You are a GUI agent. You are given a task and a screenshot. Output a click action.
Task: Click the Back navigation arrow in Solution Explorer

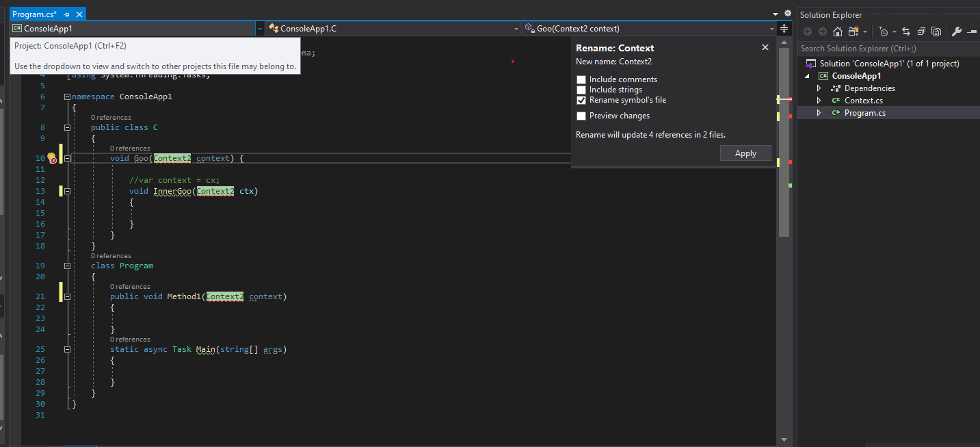[x=808, y=31]
